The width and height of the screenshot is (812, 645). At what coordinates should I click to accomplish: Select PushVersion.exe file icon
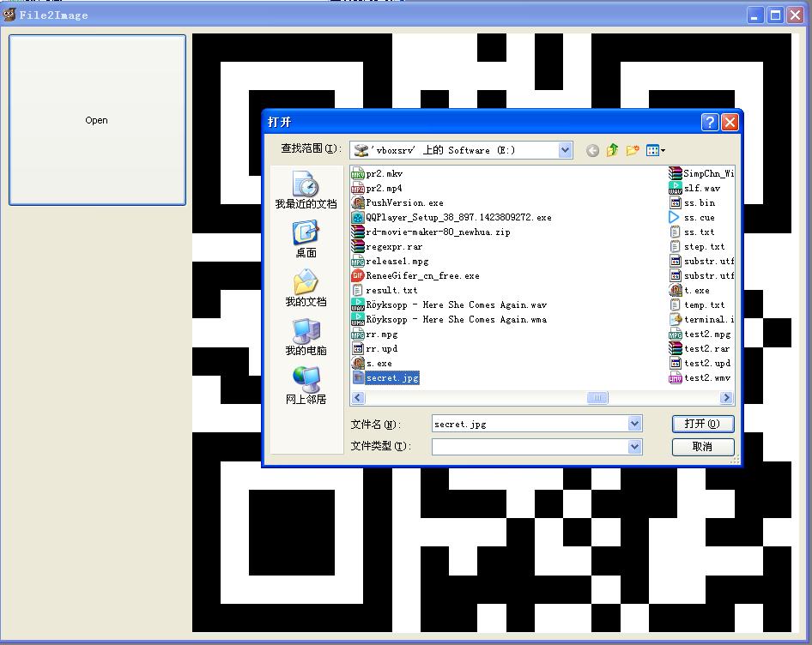[x=358, y=202]
